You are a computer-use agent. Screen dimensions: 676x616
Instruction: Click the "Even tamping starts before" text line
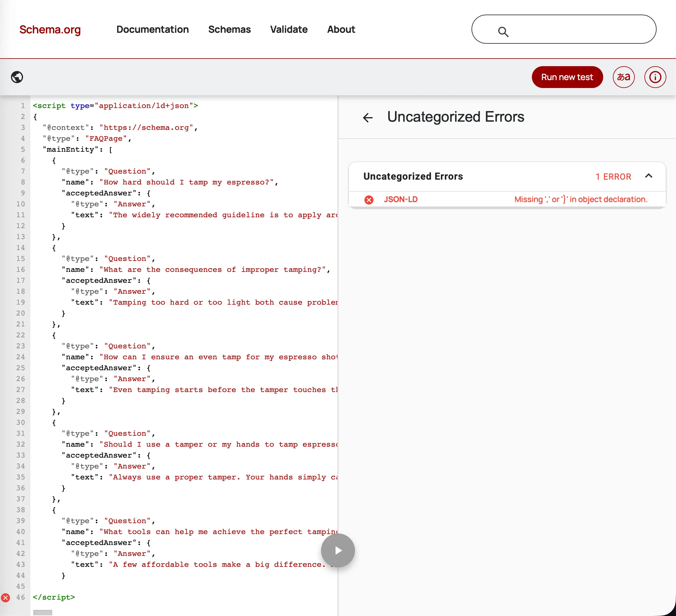(x=204, y=390)
